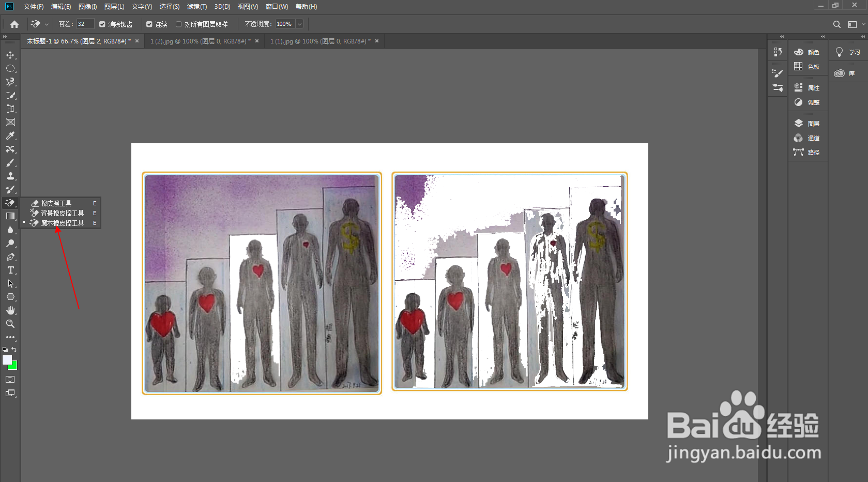868x482 pixels.
Task: Change screen mode icon
Action: click(x=10, y=393)
